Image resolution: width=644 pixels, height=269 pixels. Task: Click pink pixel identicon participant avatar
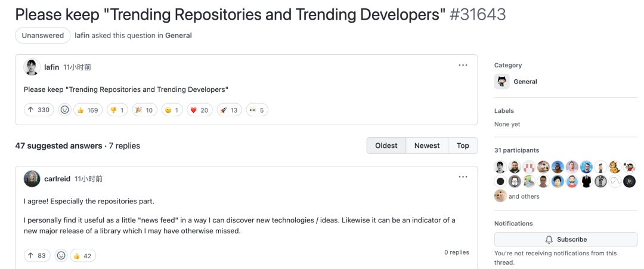pos(529,167)
